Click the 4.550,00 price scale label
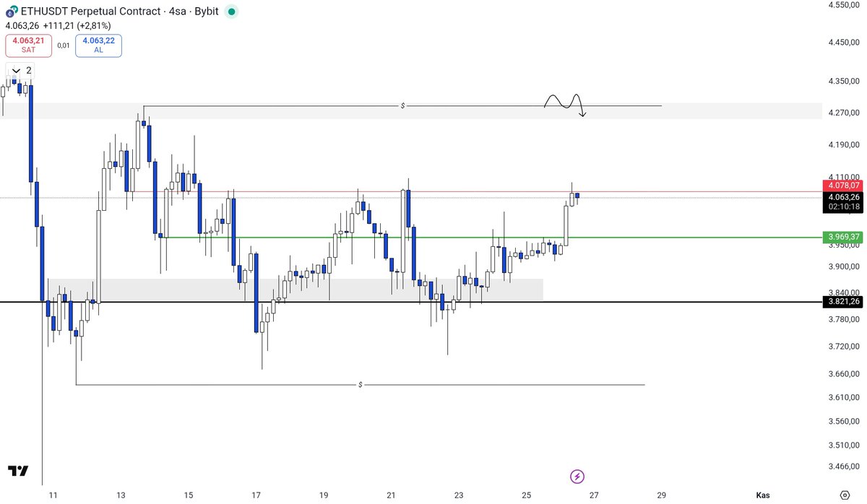867x504 pixels. coord(844,5)
